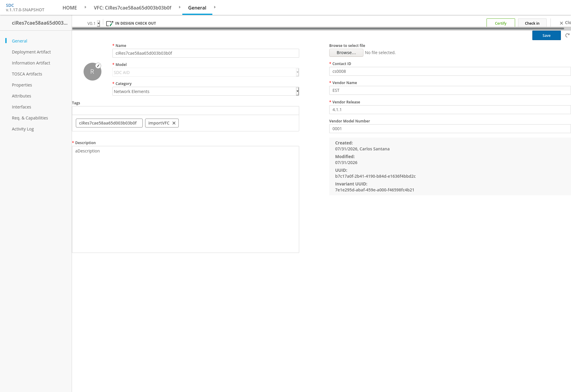The width and height of the screenshot is (571, 392).
Task: Click the v.1.17.0-SNAPSHOT version text
Action: click(x=25, y=10)
